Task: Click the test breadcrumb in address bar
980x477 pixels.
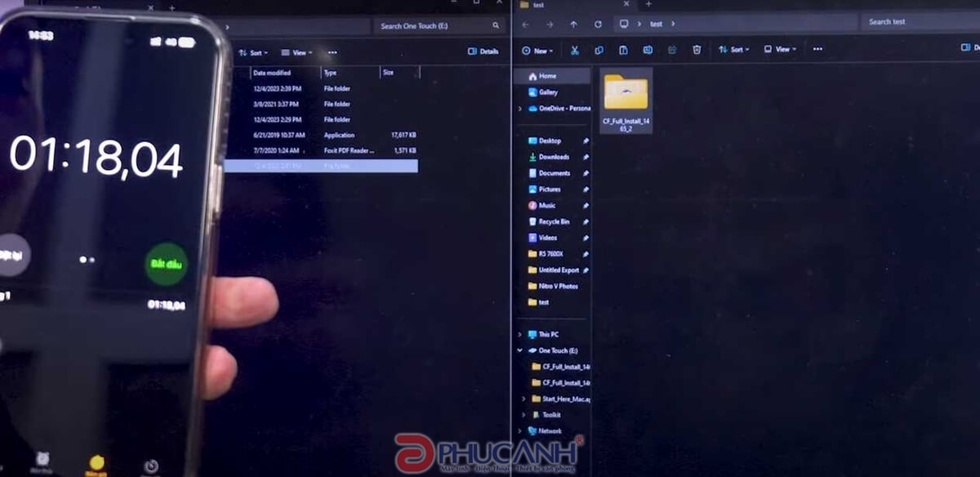Action: point(656,24)
